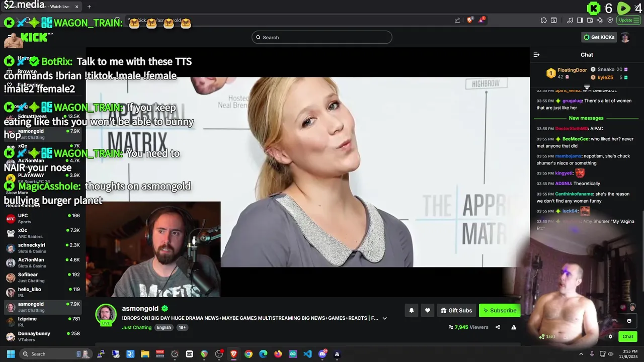
Task: Open schneckyirl channel in sidebar
Action: point(43,248)
